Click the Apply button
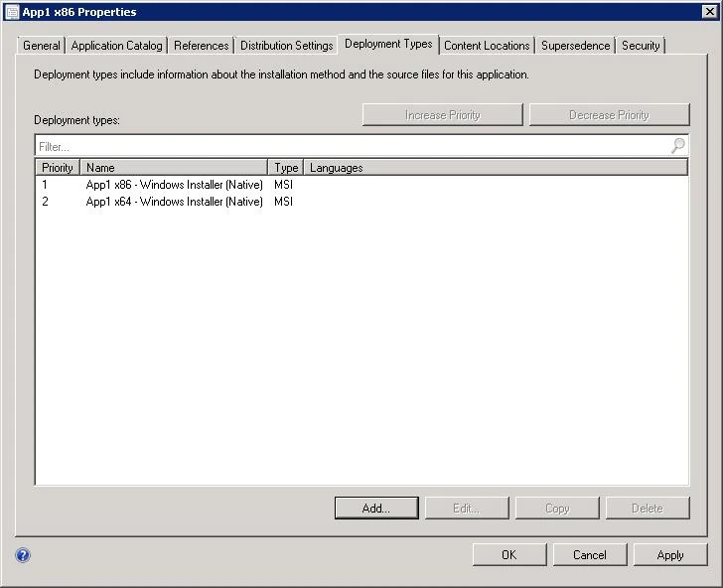The height and width of the screenshot is (588, 723). point(670,554)
